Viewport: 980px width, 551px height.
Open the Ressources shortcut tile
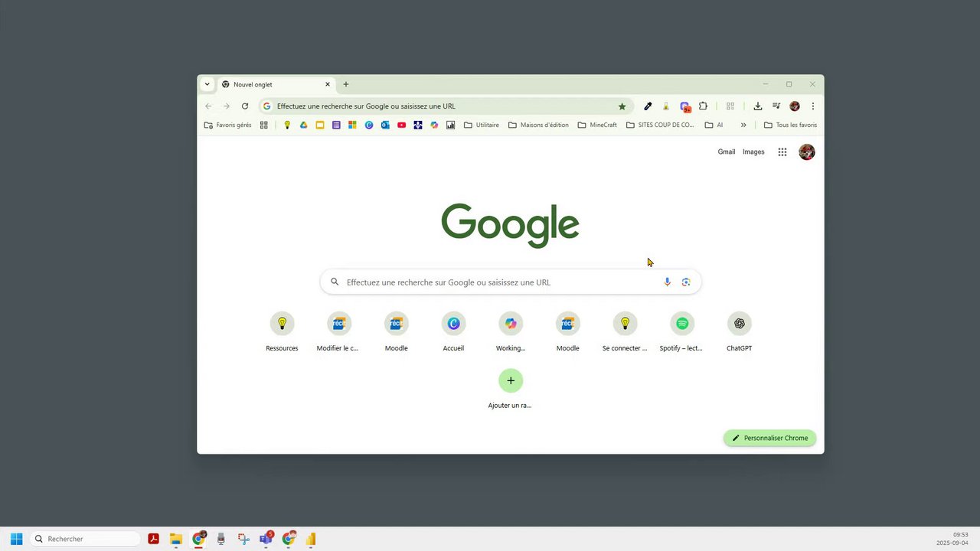282,332
